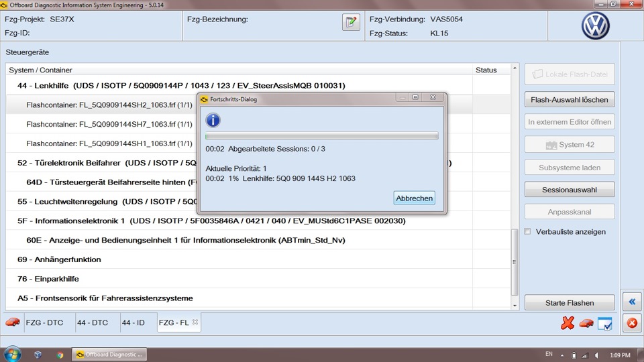
Task: Click the volume icon in system tray
Action: (x=597, y=355)
